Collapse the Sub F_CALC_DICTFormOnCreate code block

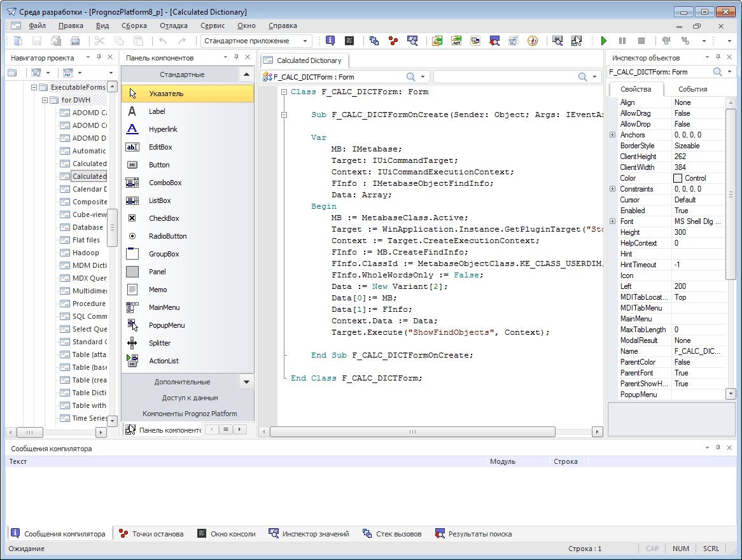284,115
